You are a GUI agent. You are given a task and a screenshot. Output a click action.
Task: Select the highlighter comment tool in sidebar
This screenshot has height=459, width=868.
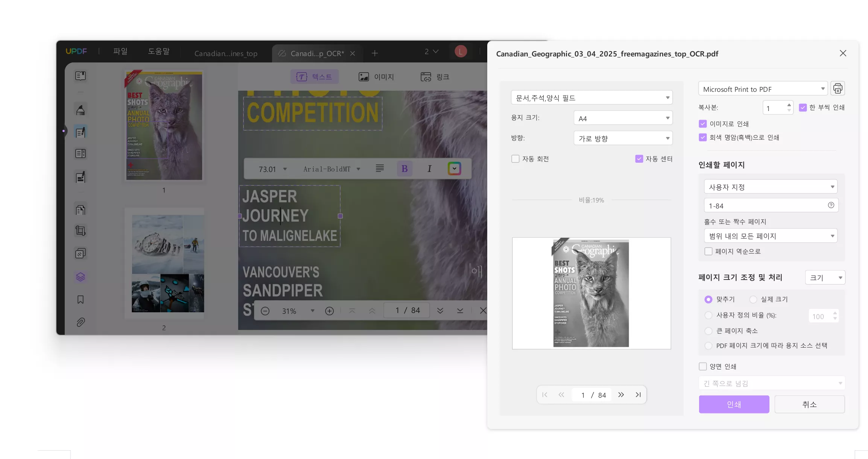(x=81, y=110)
